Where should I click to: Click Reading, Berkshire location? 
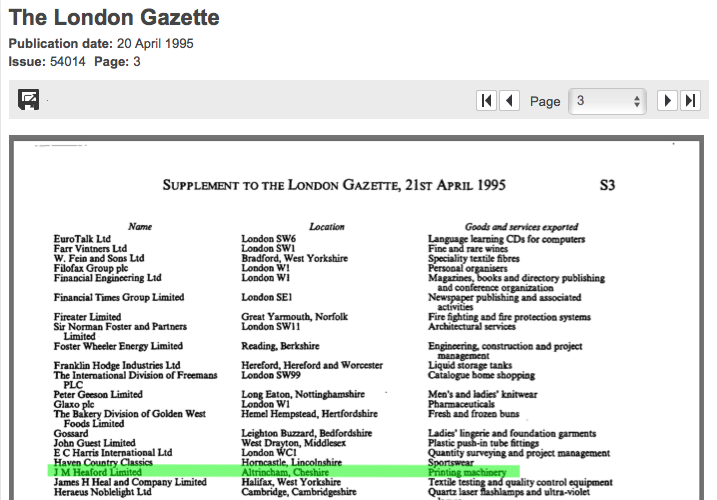[x=280, y=346]
